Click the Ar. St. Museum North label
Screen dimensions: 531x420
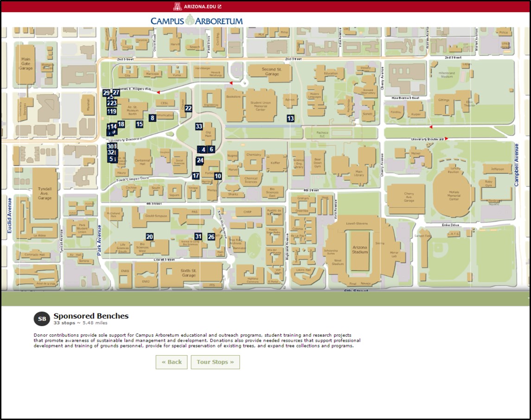(x=133, y=110)
